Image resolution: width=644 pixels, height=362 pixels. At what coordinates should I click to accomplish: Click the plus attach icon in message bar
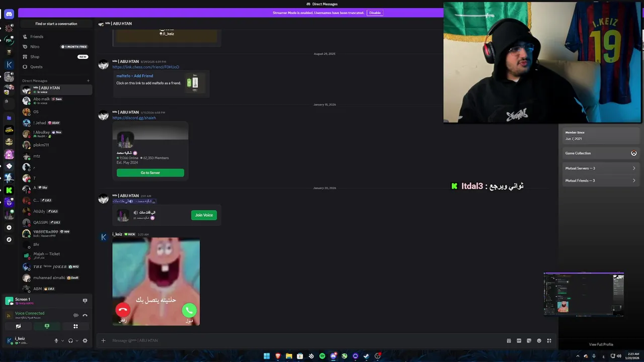tap(103, 340)
